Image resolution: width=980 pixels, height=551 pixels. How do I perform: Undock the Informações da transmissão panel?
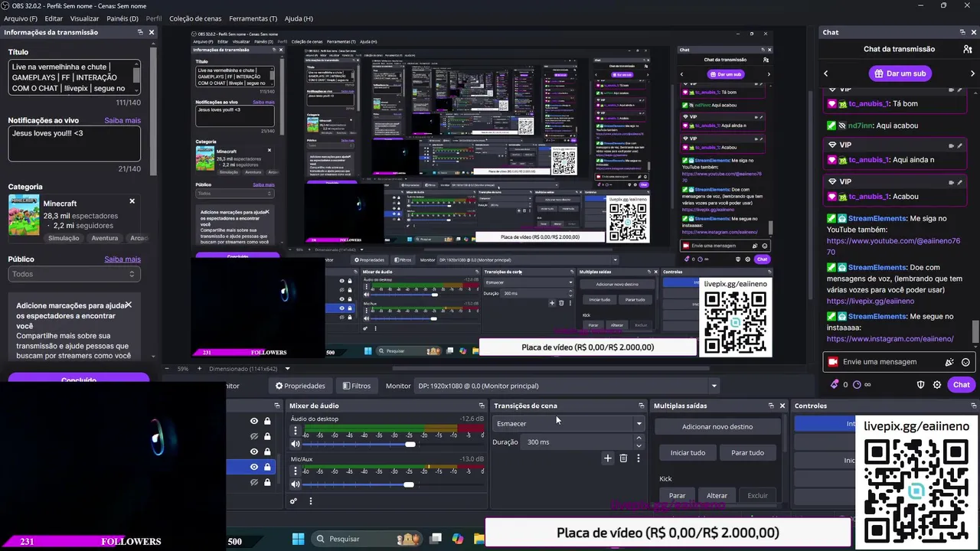[x=140, y=32]
